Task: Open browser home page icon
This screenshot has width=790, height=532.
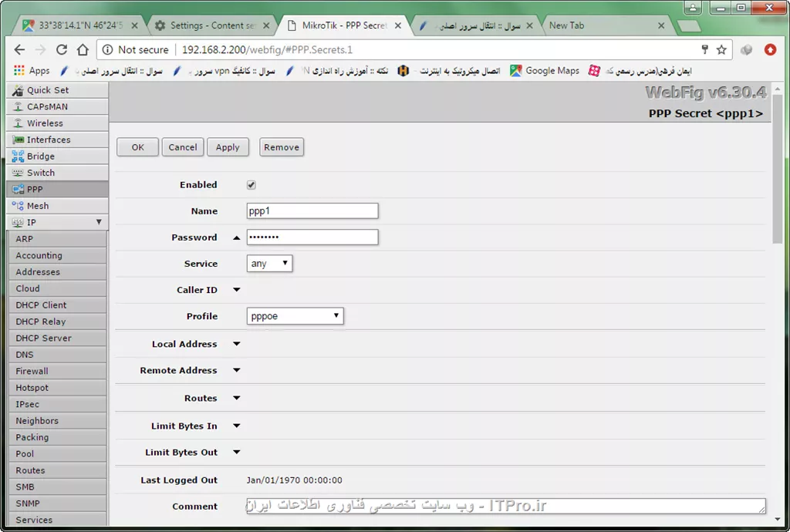Action: click(83, 50)
